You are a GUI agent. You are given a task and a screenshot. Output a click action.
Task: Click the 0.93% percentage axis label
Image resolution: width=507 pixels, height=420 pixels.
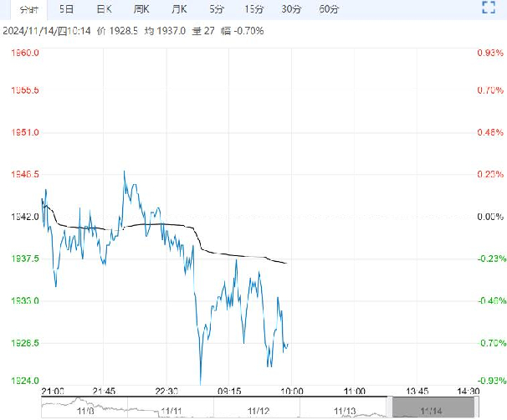click(x=489, y=54)
